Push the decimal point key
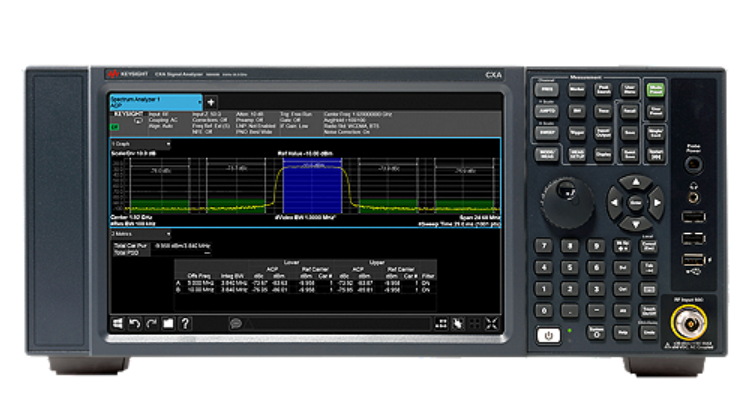Viewport: 750px width, 407px height. coord(570,311)
